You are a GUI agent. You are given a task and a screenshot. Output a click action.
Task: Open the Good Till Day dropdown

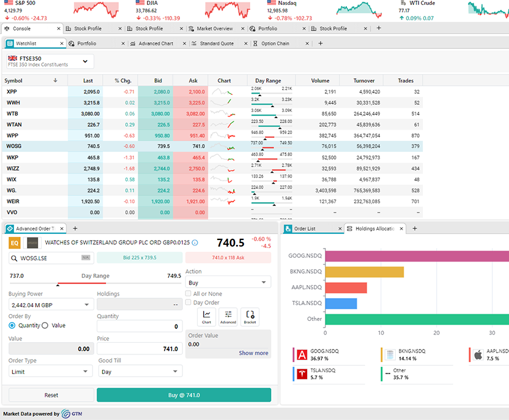140,371
